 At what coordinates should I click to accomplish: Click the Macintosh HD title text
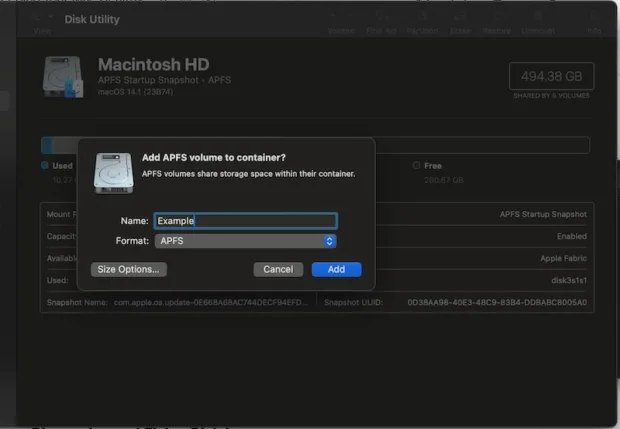coord(154,64)
